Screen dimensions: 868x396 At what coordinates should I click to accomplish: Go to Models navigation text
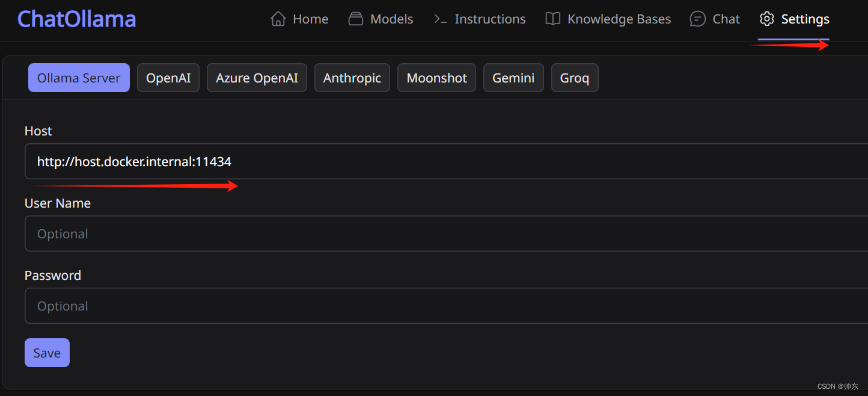[x=392, y=19]
